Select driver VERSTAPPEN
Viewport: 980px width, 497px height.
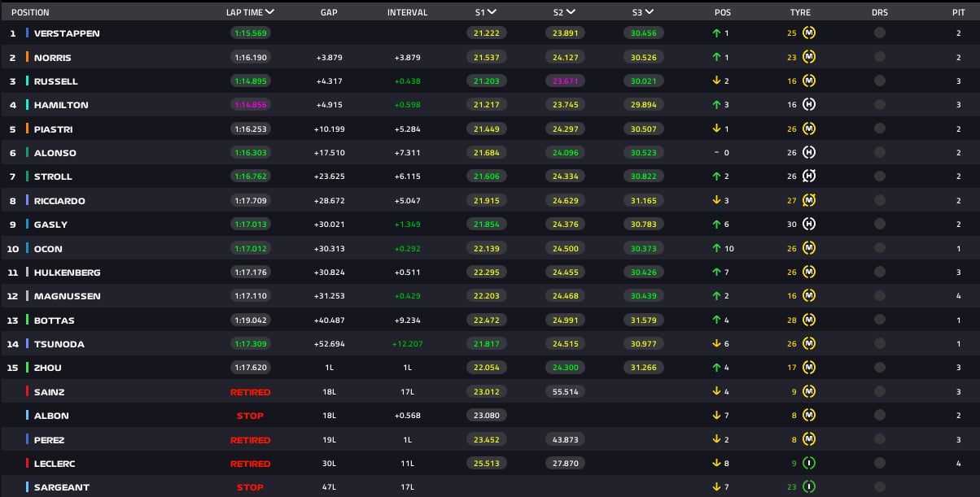pos(67,33)
